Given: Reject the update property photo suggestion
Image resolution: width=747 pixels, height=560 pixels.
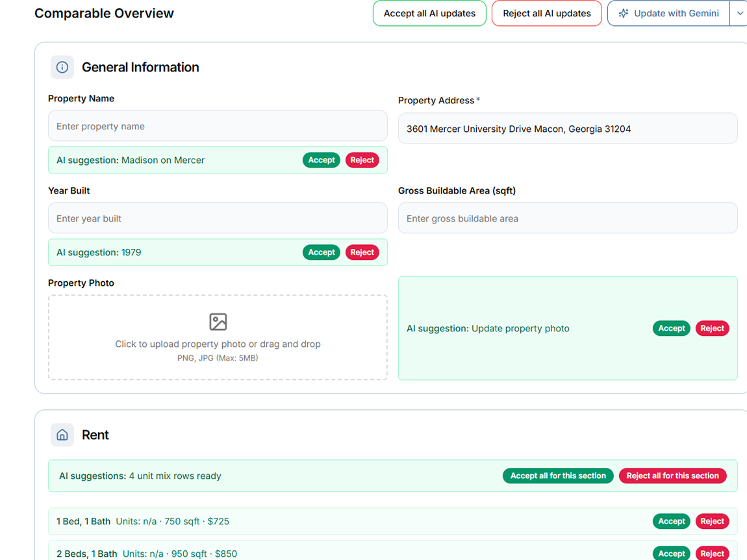Looking at the screenshot, I should pos(712,328).
